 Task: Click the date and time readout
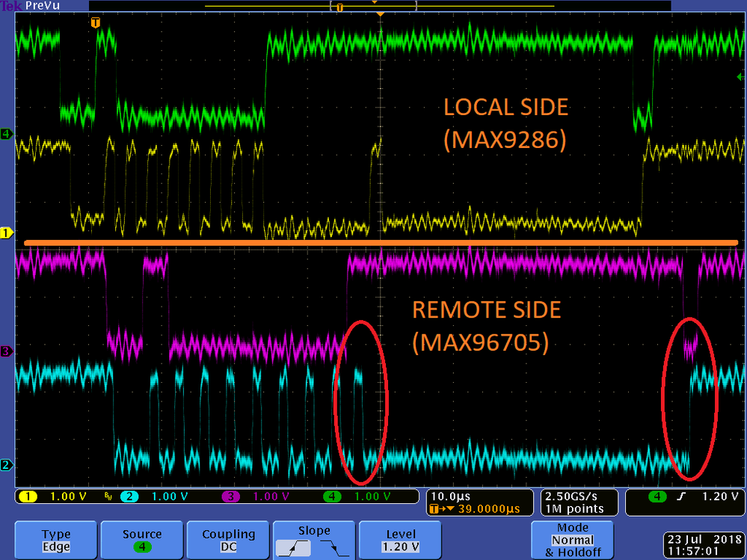tap(703, 546)
